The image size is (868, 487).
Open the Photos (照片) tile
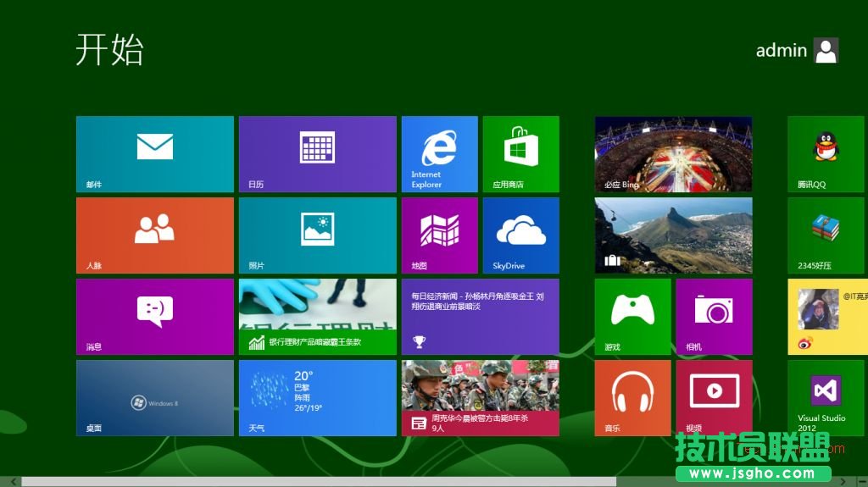point(317,235)
